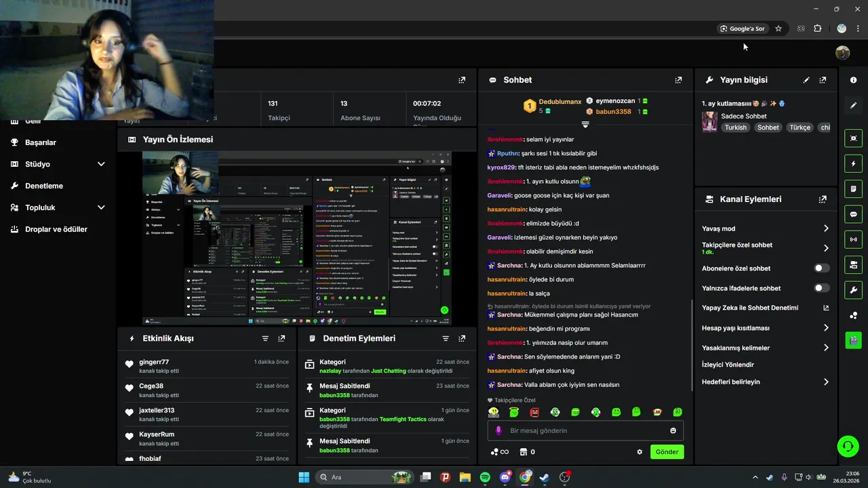Go to Başarılar in sidebar
The image size is (868, 488).
[41, 142]
